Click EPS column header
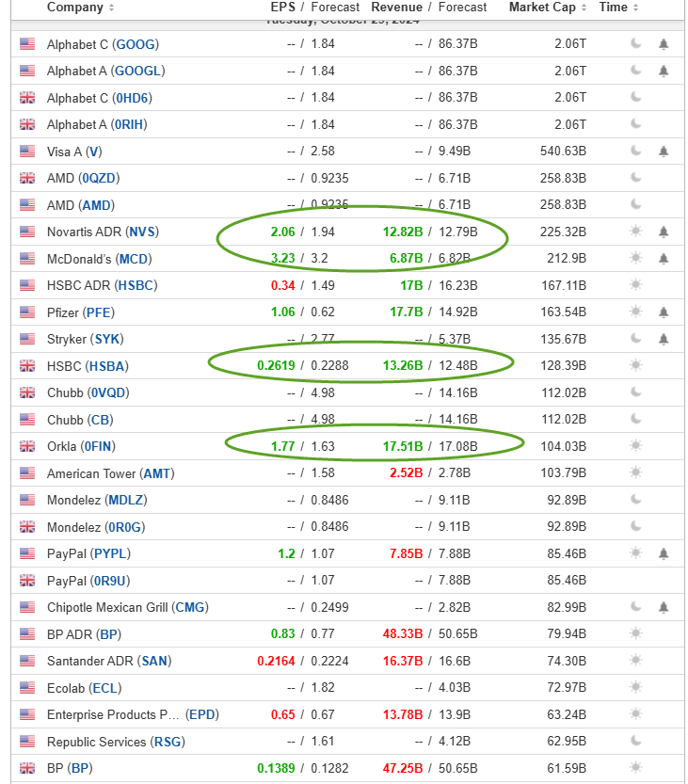Image resolution: width=688 pixels, height=784 pixels. 283,7
